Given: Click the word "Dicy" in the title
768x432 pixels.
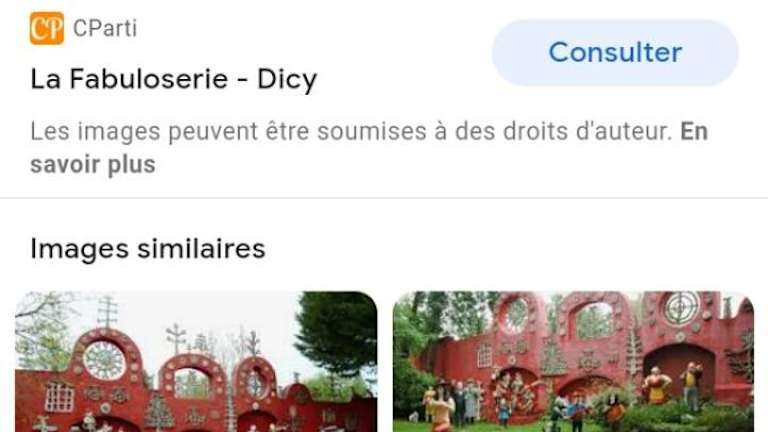Looking at the screenshot, I should point(287,79).
